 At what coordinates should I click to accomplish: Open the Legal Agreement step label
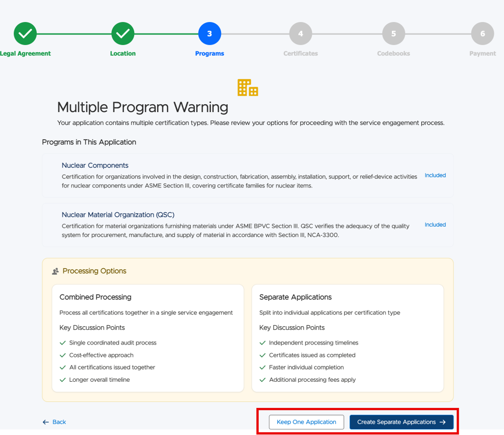25,53
